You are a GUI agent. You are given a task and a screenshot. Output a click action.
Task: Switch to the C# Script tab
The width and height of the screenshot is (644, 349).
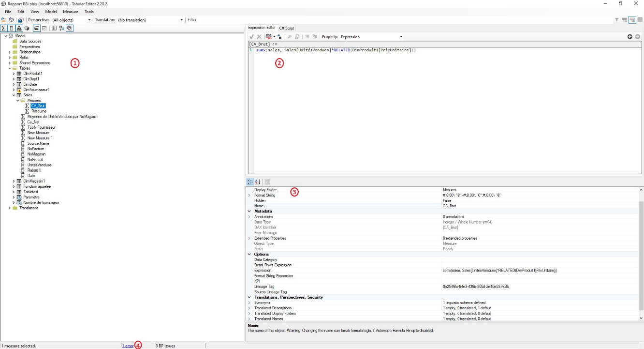[286, 28]
